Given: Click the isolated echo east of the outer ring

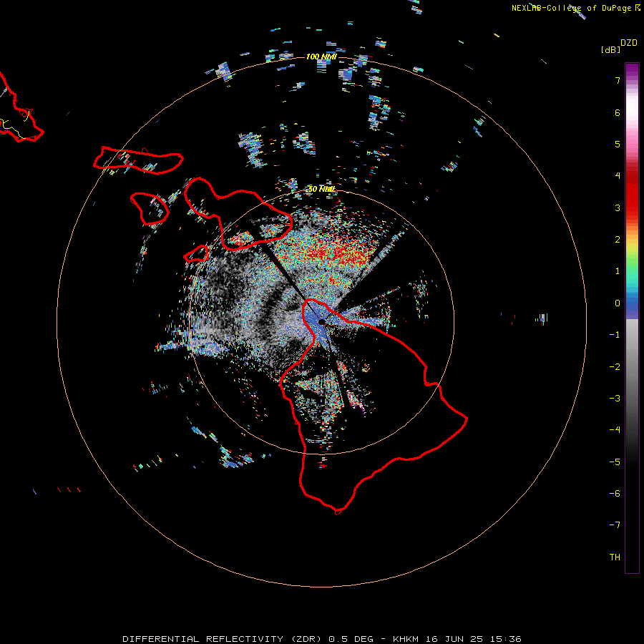Looking at the screenshot, I should pyautogui.click(x=542, y=318).
